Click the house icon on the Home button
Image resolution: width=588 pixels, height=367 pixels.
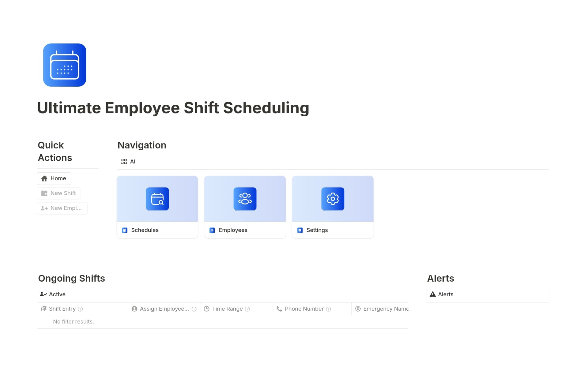pos(44,178)
